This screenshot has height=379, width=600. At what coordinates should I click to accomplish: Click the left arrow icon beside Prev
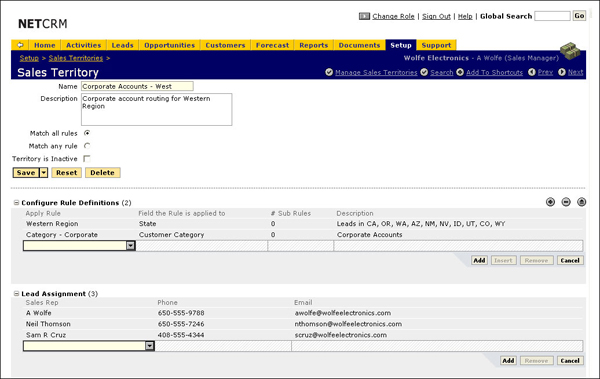pos(532,72)
